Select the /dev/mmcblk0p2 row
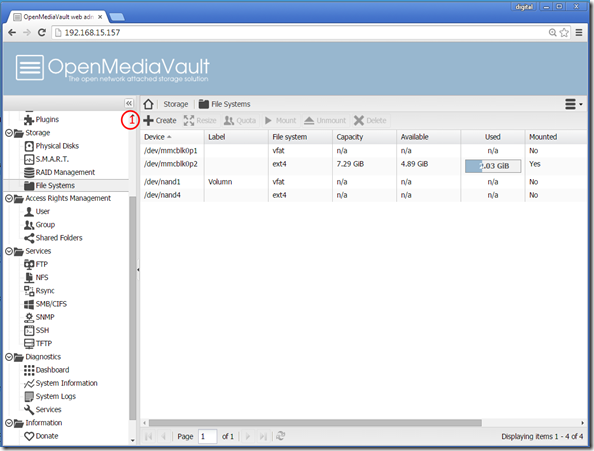Screen dimensions: 594x451 point(364,166)
